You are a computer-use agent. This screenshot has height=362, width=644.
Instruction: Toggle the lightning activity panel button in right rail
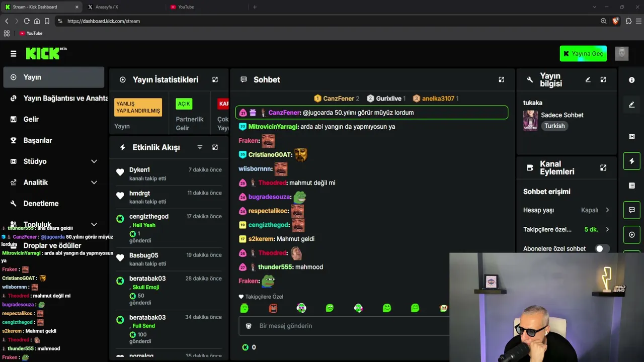coord(632,161)
